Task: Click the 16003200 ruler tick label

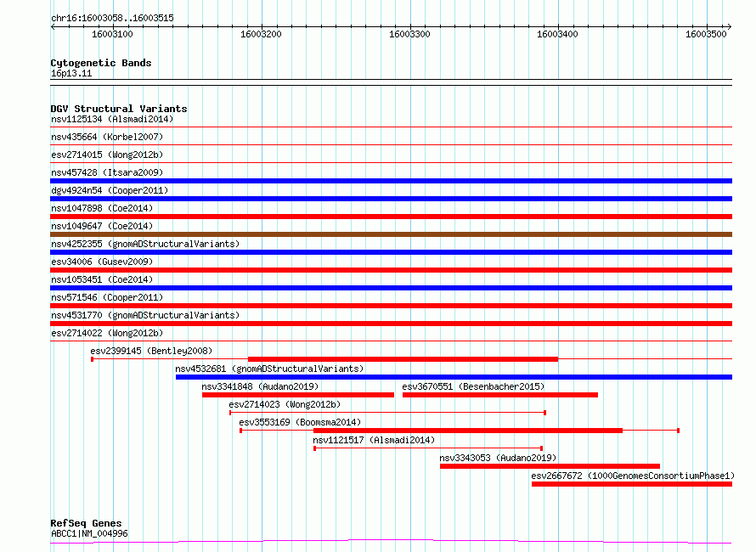Action: pos(261,34)
